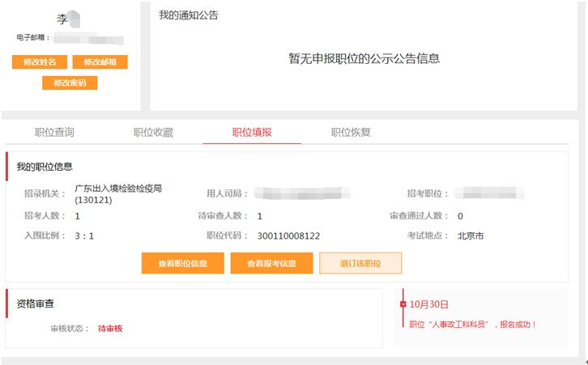Click the 报名成功 notification message
The width and height of the screenshot is (588, 365).
[473, 325]
